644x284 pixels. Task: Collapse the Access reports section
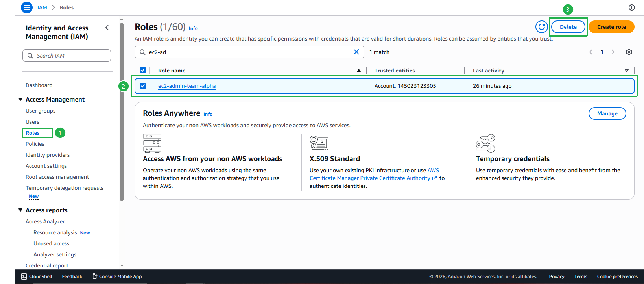pos(20,210)
